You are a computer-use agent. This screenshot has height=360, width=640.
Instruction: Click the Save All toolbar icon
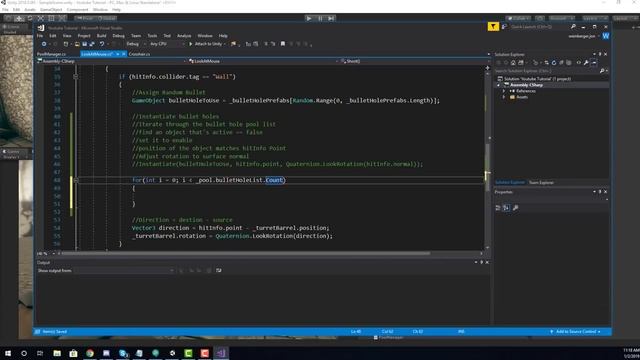[x=92, y=44]
